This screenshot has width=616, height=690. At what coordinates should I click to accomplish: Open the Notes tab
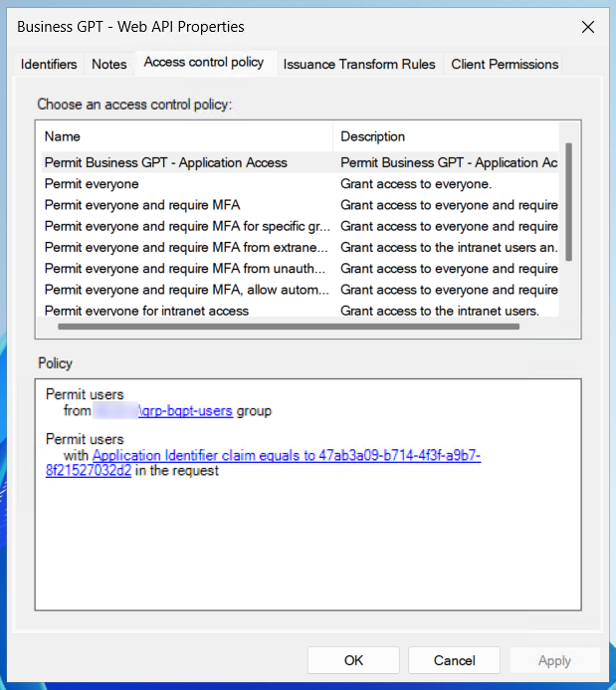tap(109, 65)
